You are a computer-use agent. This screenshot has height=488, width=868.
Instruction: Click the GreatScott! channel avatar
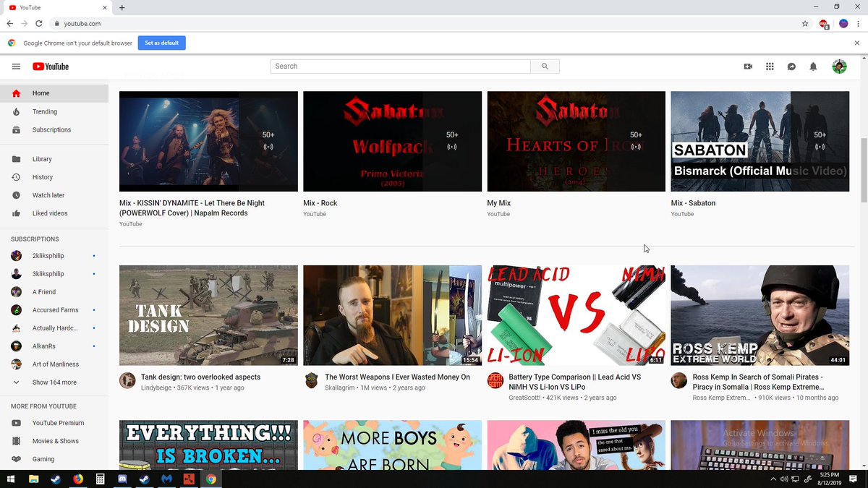tap(495, 380)
